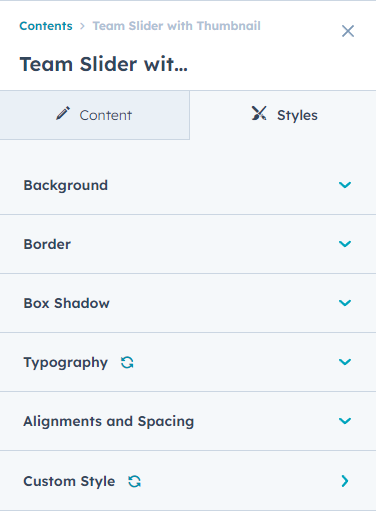376x511 pixels.
Task: Click the reset icon beside Typography
Action: coord(127,362)
